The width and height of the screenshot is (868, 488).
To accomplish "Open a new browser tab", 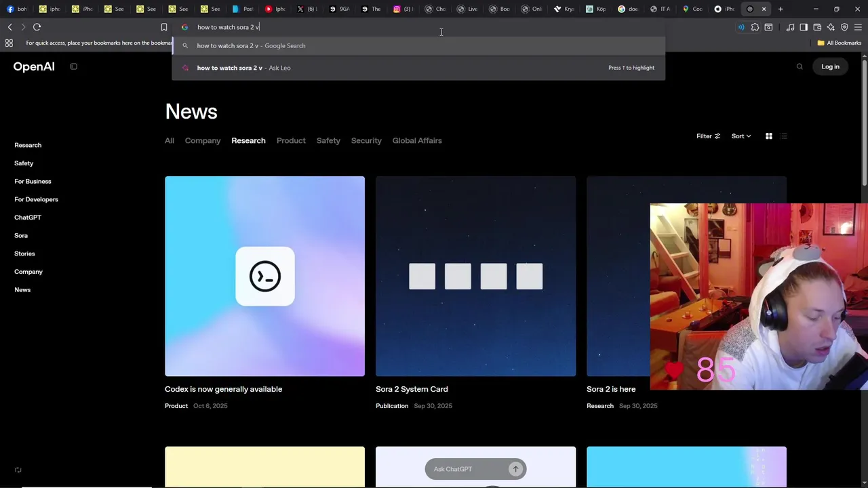I will pyautogui.click(x=781, y=9).
